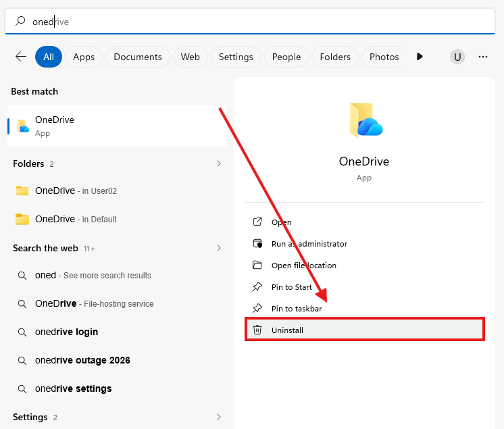Screen dimensions: 504x429
Task: Click the Uninstall trash can icon
Action: pyautogui.click(x=257, y=330)
